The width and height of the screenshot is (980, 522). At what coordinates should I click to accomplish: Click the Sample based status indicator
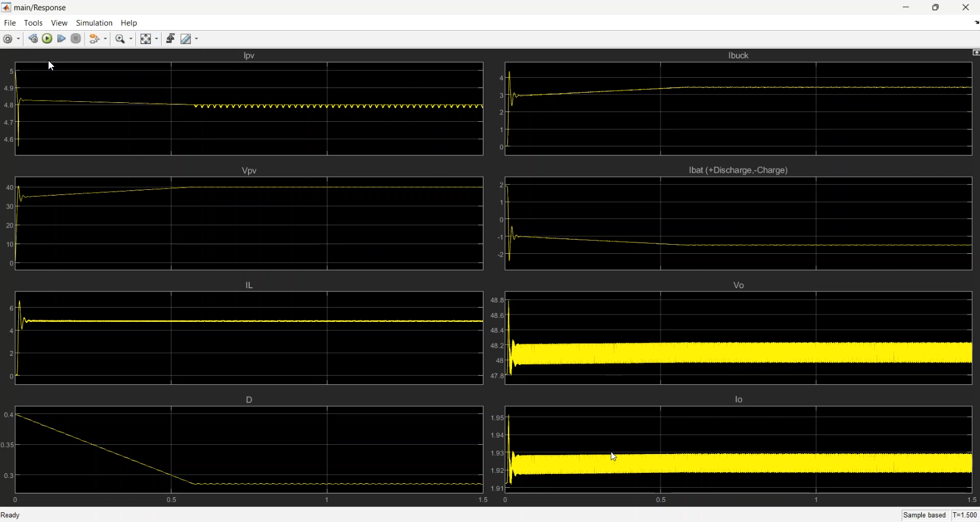(x=925, y=515)
